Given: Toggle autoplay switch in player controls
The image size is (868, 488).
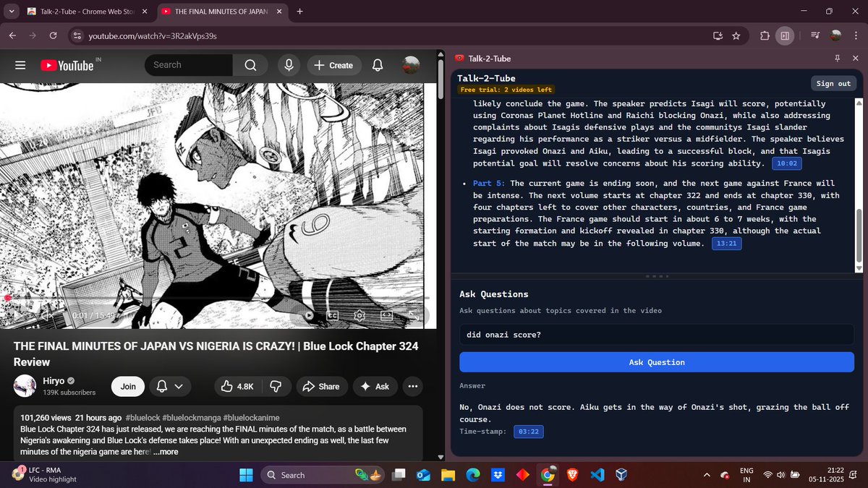Looking at the screenshot, I should [x=309, y=315].
